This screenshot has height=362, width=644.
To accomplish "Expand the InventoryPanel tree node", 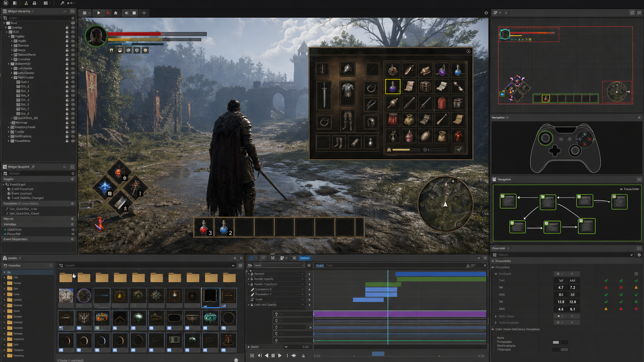I will tap(9, 127).
